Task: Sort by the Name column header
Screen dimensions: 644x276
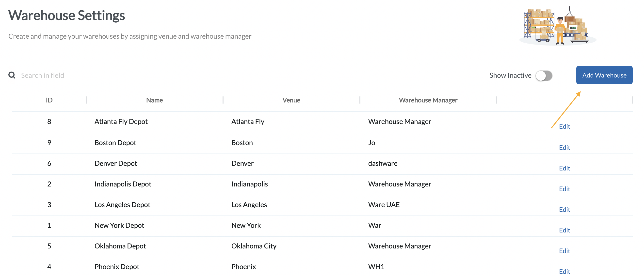Action: tap(154, 100)
